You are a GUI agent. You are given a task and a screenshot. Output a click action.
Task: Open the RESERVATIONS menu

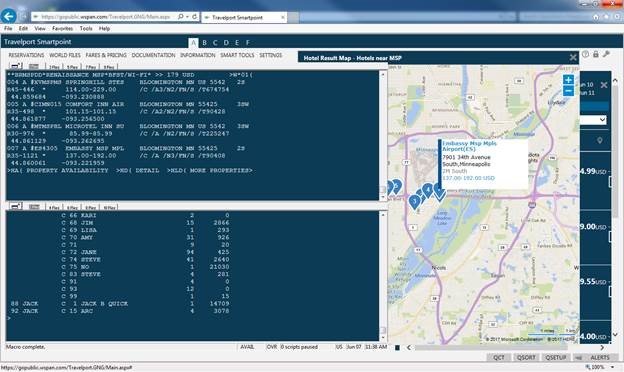click(x=26, y=55)
